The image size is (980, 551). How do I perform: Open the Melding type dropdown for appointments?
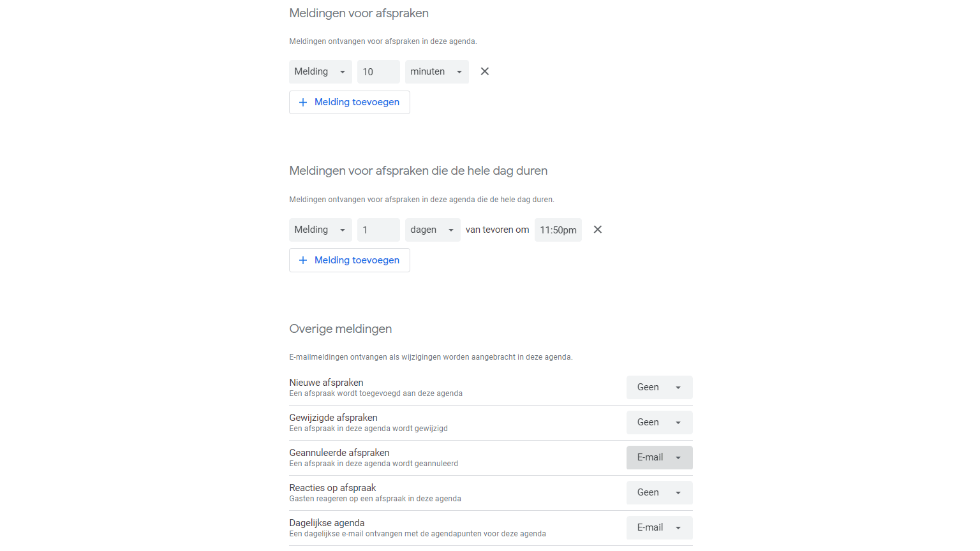[320, 71]
